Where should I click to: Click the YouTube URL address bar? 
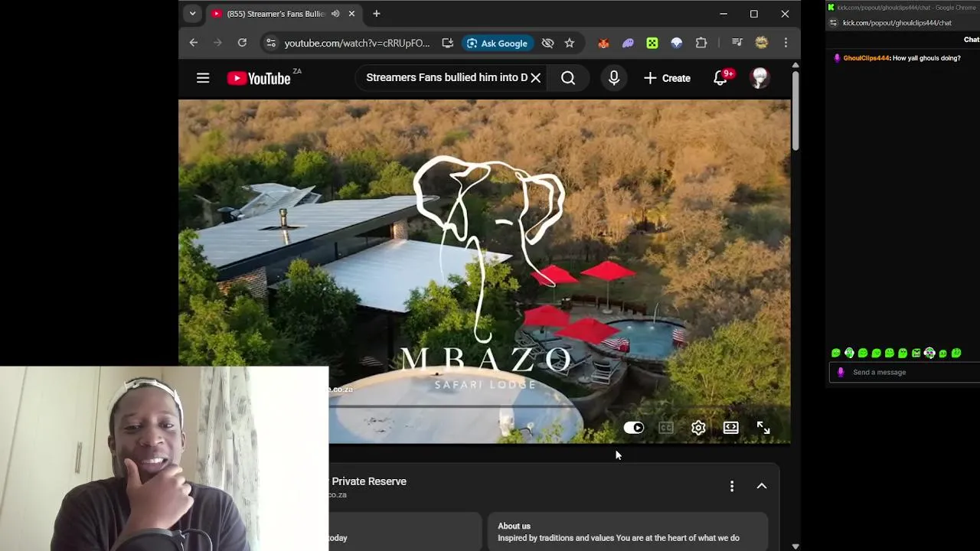pos(357,44)
